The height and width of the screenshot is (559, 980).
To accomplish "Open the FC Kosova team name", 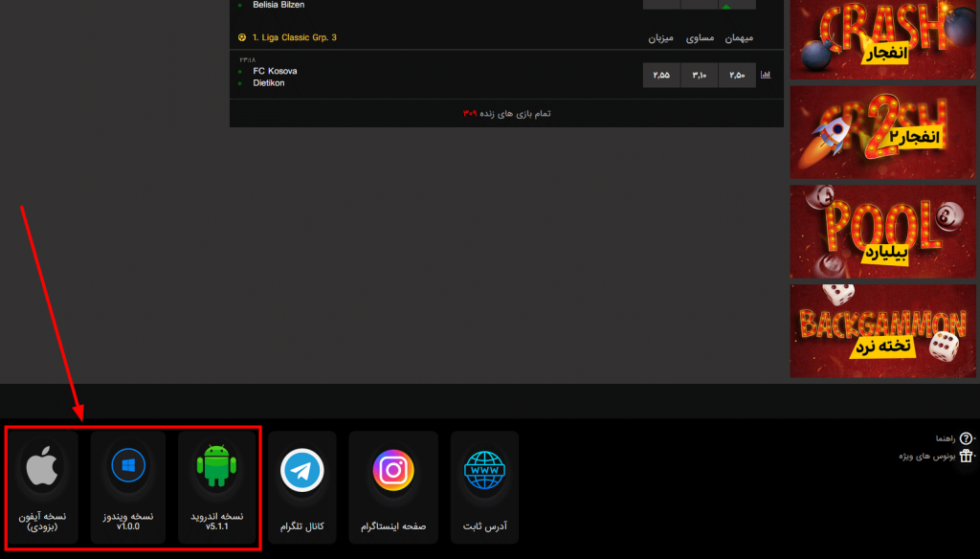I will 275,71.
